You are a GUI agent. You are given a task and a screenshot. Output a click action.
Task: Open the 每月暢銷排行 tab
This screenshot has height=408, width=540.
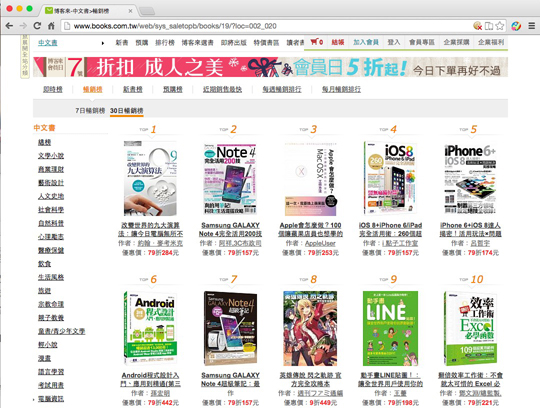tap(341, 89)
